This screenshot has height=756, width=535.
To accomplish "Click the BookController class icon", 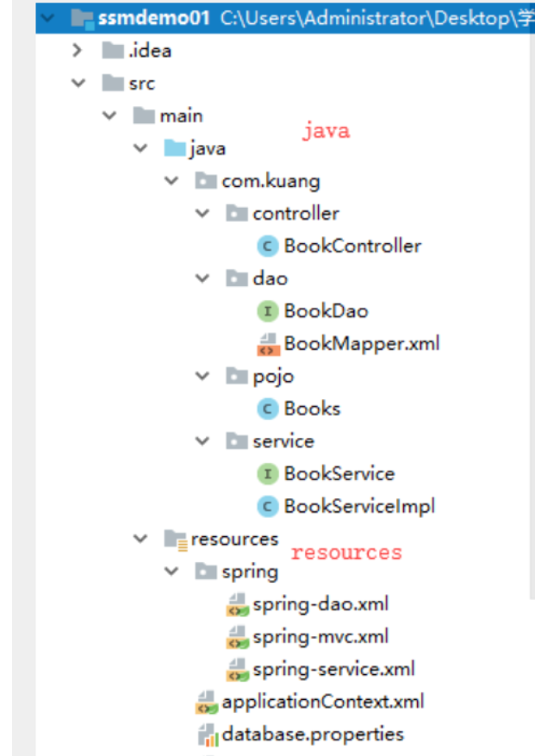I will point(267,246).
